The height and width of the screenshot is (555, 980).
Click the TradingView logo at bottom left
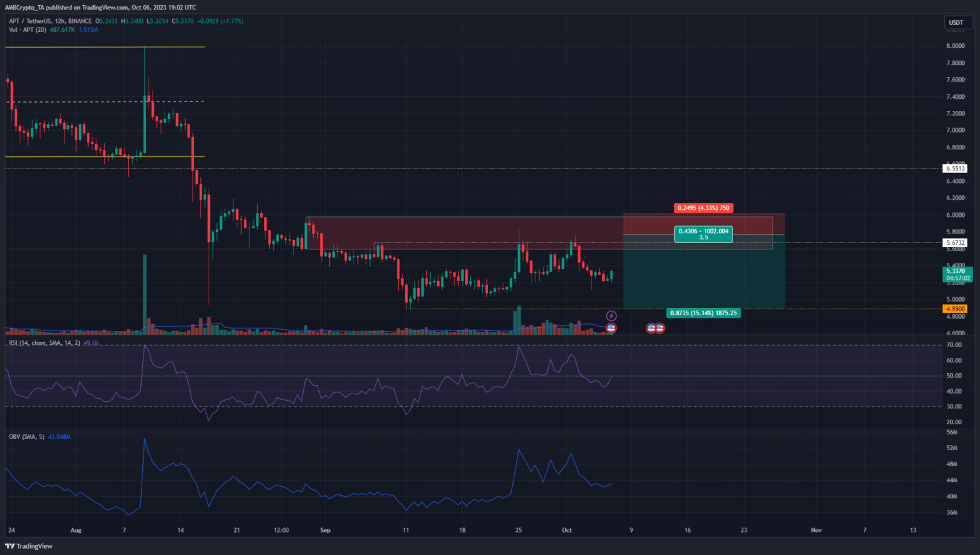click(29, 546)
